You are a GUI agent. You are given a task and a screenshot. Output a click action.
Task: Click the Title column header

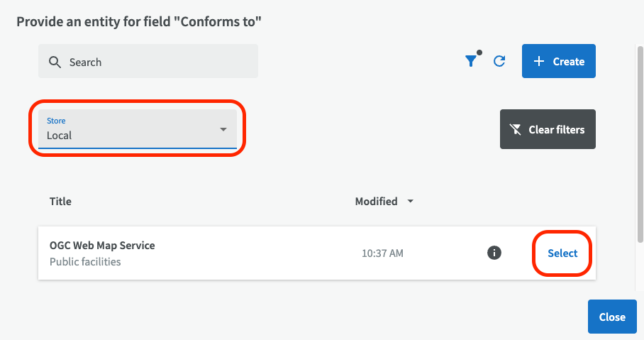pyautogui.click(x=61, y=202)
